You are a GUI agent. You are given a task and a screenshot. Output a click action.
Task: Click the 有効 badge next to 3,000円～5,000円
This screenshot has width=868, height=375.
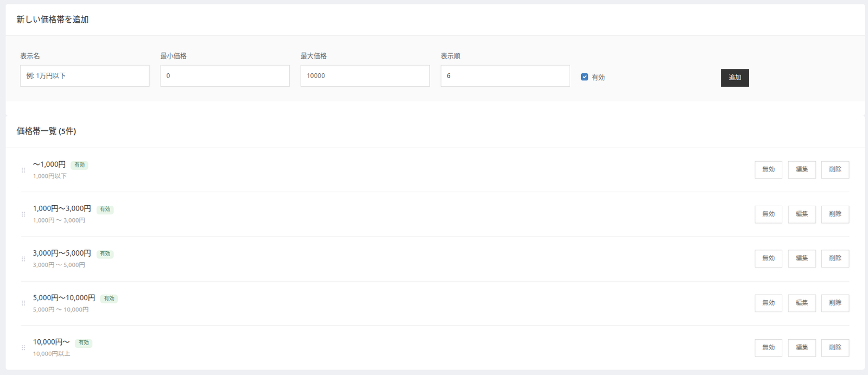[x=105, y=254]
